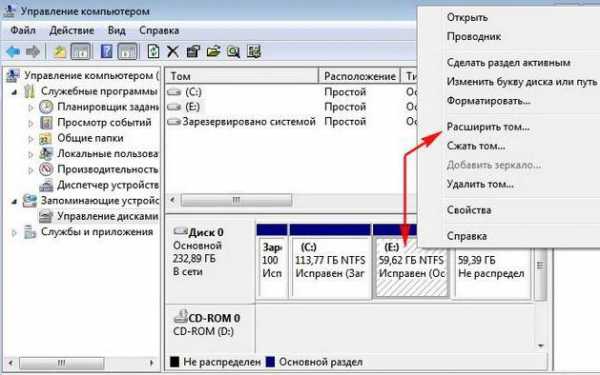Click the magnifier search toolbar icon
Viewport: 600px width, 375px height.
point(233,51)
